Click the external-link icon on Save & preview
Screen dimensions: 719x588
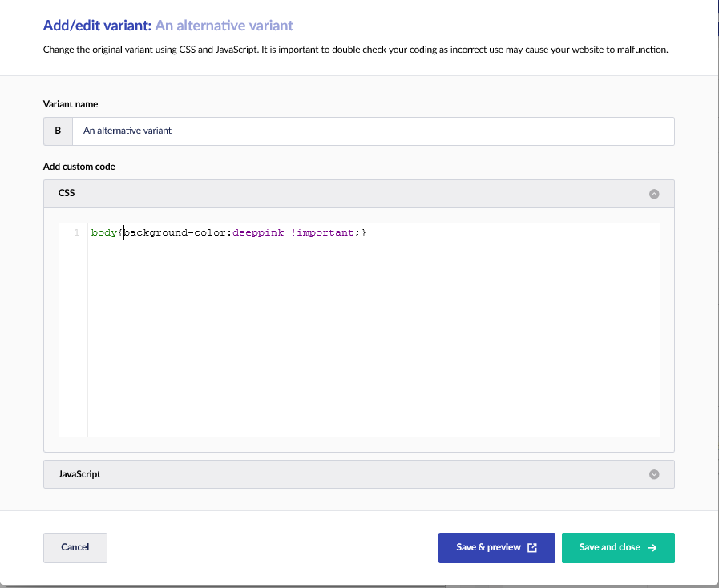[x=531, y=547]
